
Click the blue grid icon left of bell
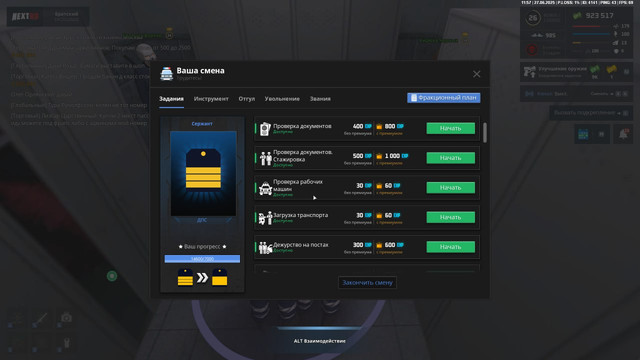[x=583, y=134]
